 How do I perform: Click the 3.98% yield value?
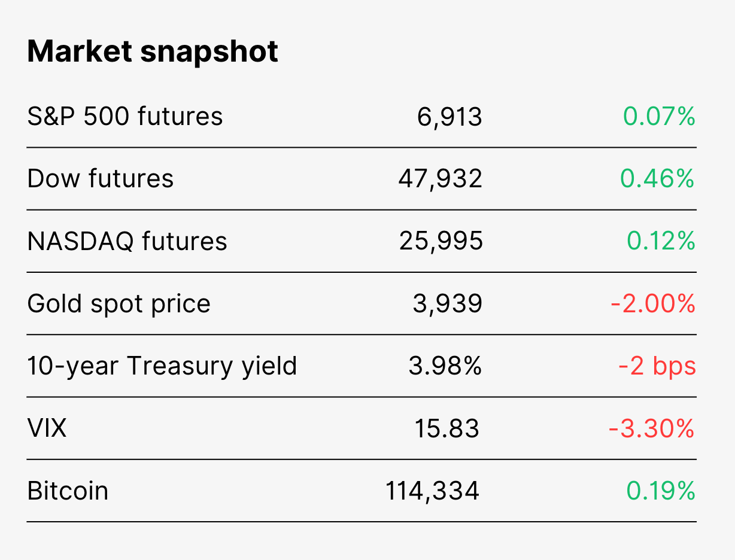445,366
